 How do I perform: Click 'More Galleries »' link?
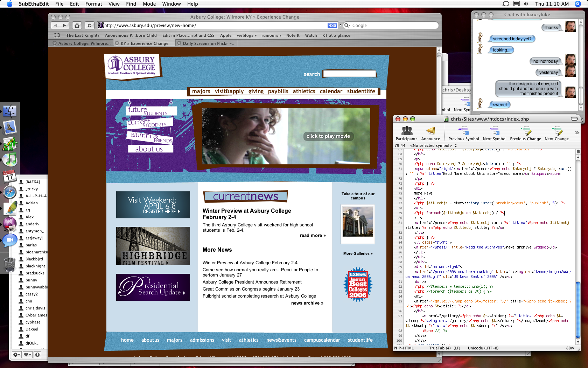tap(358, 253)
